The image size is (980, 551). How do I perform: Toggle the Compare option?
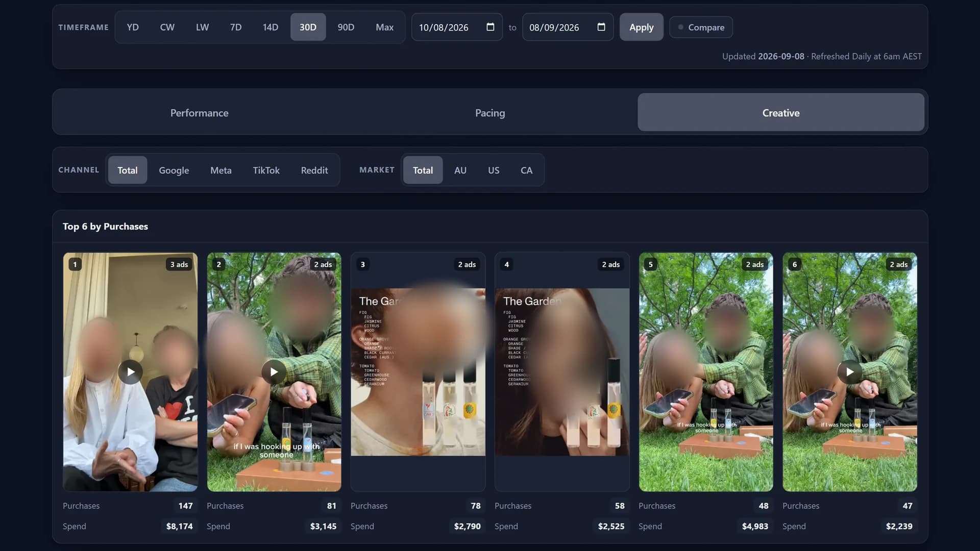(x=701, y=27)
